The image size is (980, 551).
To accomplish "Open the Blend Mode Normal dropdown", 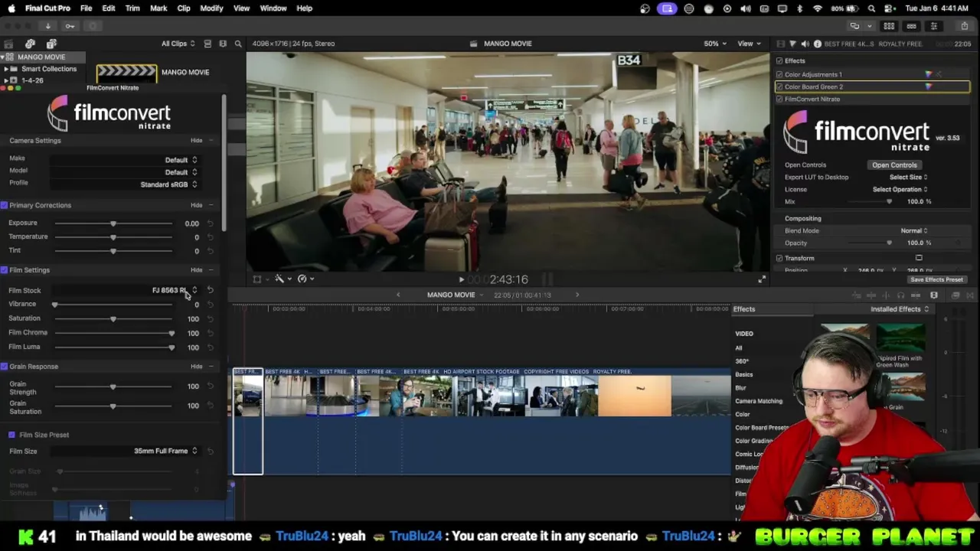I will point(914,230).
